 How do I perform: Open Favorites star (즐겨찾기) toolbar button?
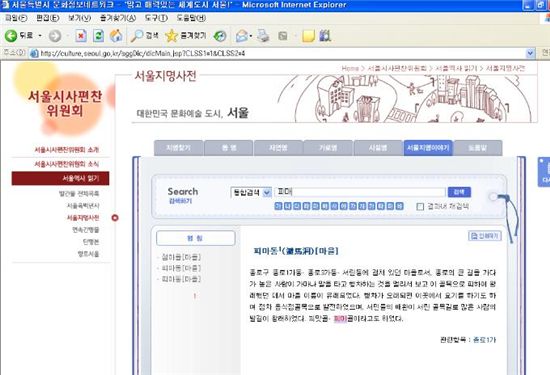pos(186,36)
